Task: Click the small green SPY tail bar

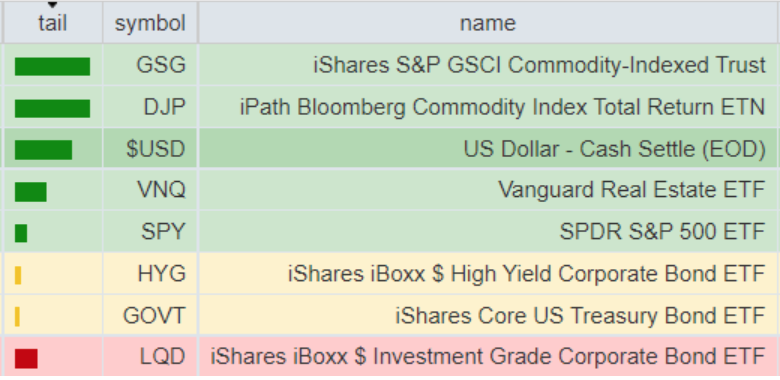Action: (21, 233)
